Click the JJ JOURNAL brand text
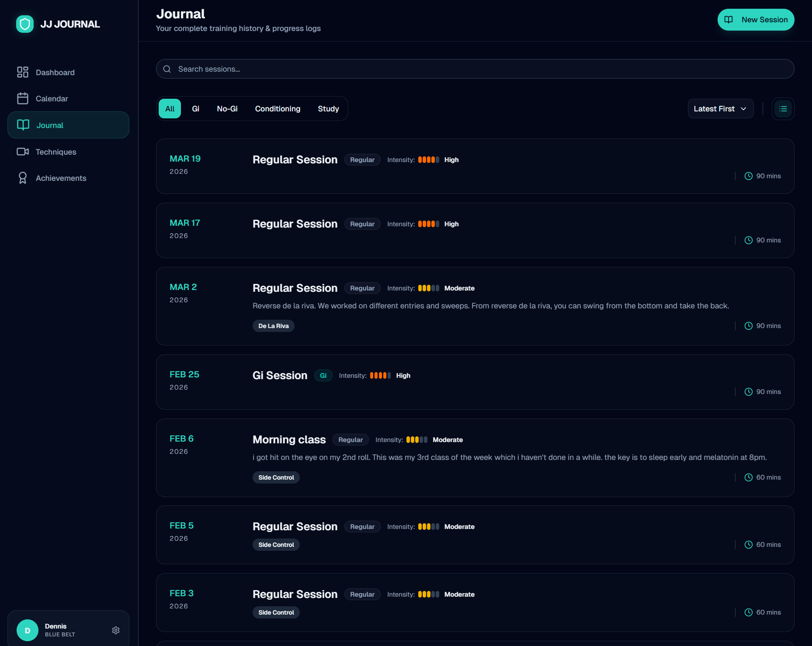This screenshot has width=812, height=646. pyautogui.click(x=70, y=24)
